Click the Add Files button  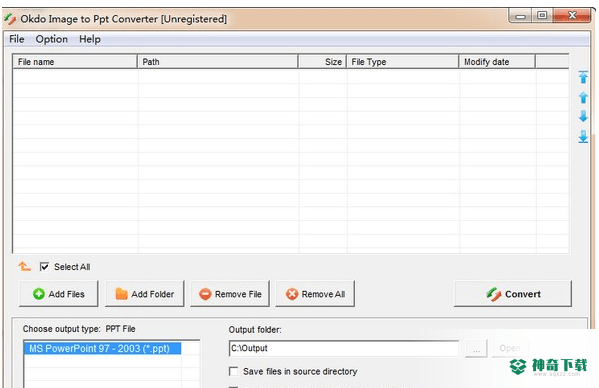click(58, 294)
